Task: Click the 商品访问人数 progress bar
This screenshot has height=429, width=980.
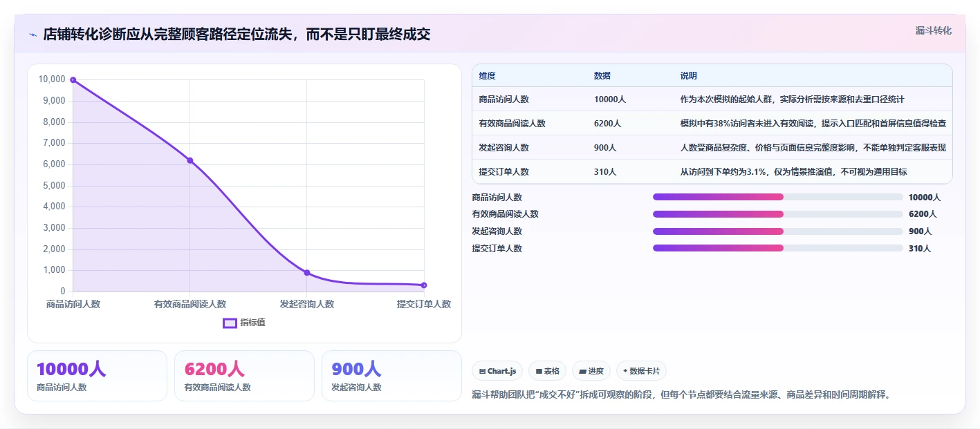Action: (x=778, y=197)
